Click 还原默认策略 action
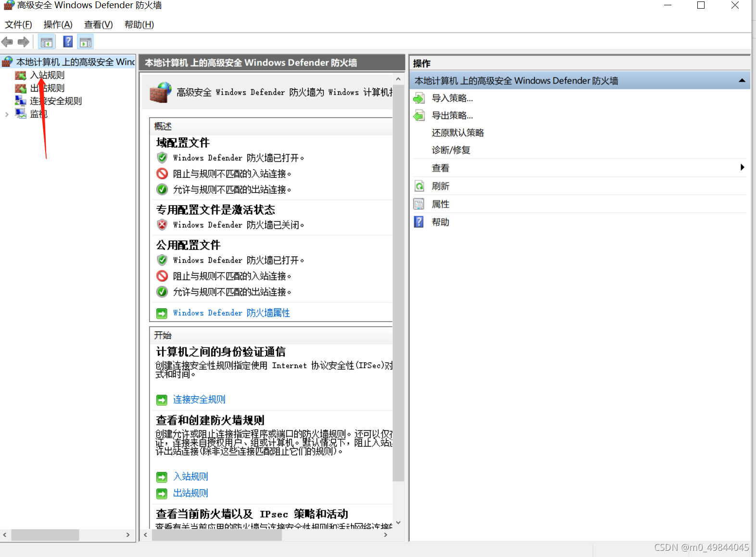The image size is (756, 557). 457,133
